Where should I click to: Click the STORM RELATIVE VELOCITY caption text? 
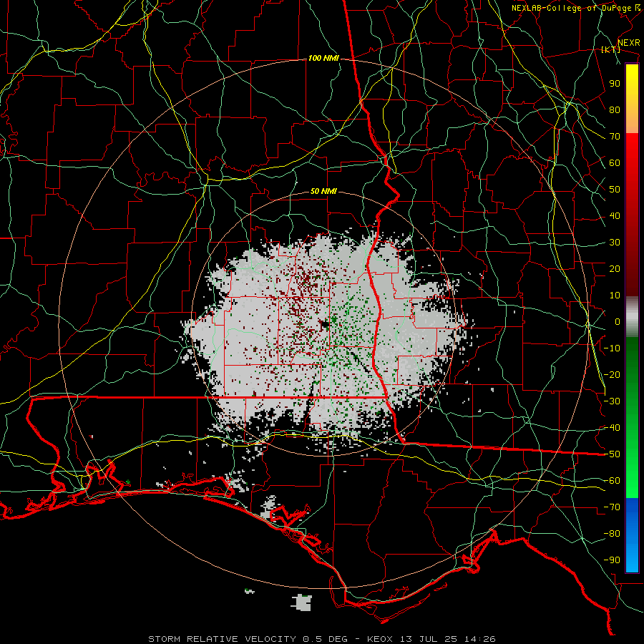pyautogui.click(x=222, y=639)
